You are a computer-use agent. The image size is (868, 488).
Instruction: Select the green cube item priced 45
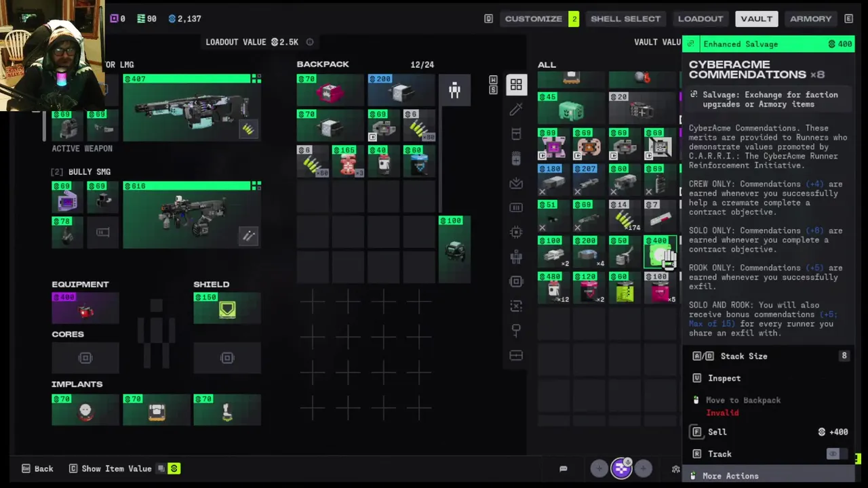coord(572,108)
